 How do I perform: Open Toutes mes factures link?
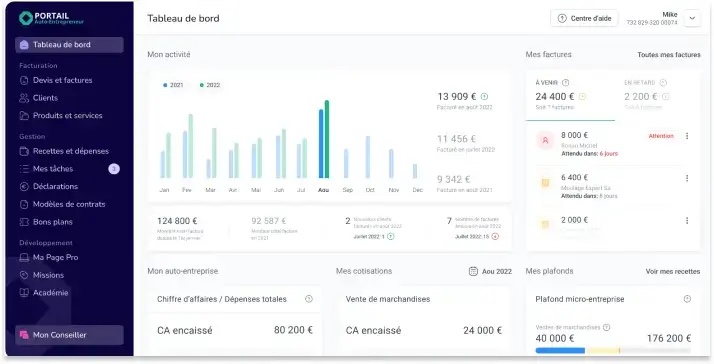pos(669,55)
